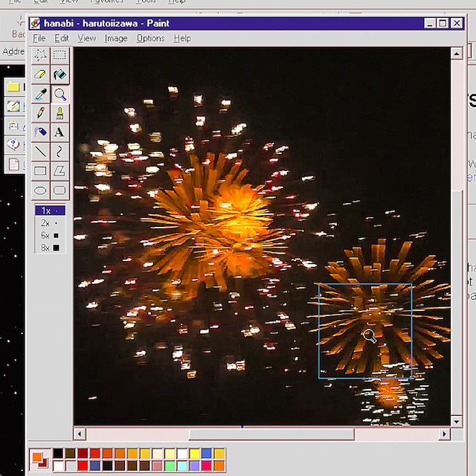Select the Pencil tool
The width and height of the screenshot is (476, 476).
41,113
